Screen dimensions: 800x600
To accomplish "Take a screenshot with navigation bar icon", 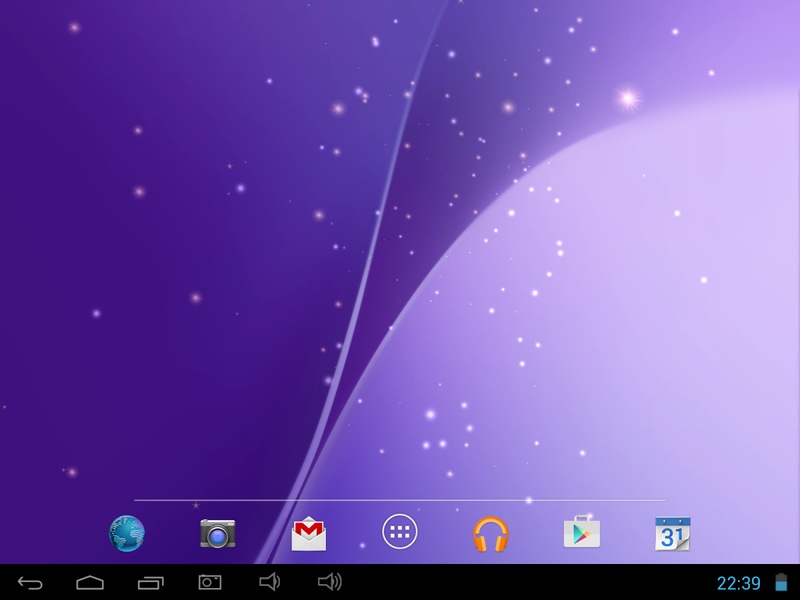I will [x=210, y=582].
